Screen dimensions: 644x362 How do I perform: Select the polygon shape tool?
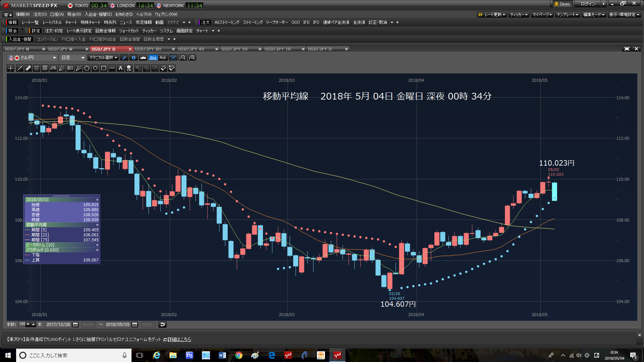click(87, 68)
